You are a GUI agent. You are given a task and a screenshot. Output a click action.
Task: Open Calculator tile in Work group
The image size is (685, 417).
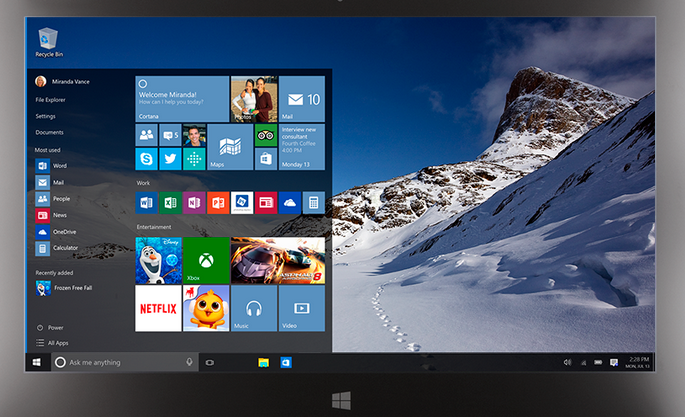[x=314, y=203]
